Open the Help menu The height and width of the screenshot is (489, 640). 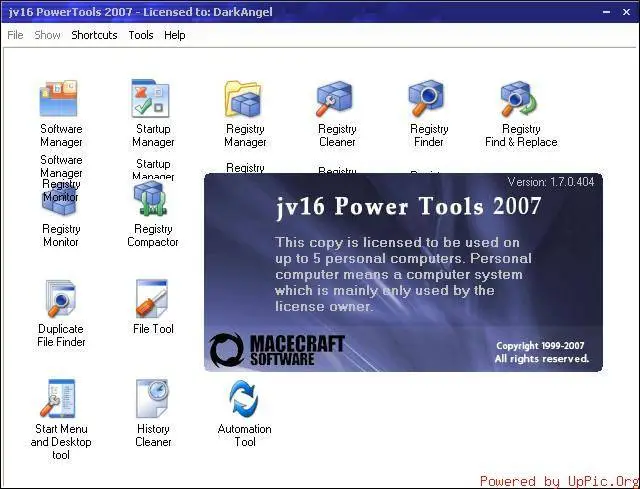[175, 35]
